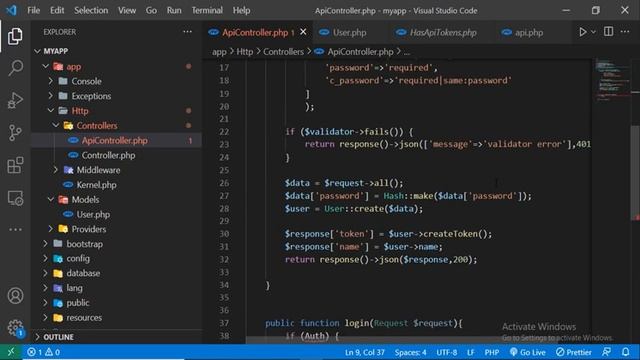The height and width of the screenshot is (360, 640).
Task: Open the File menu
Action: point(33,10)
